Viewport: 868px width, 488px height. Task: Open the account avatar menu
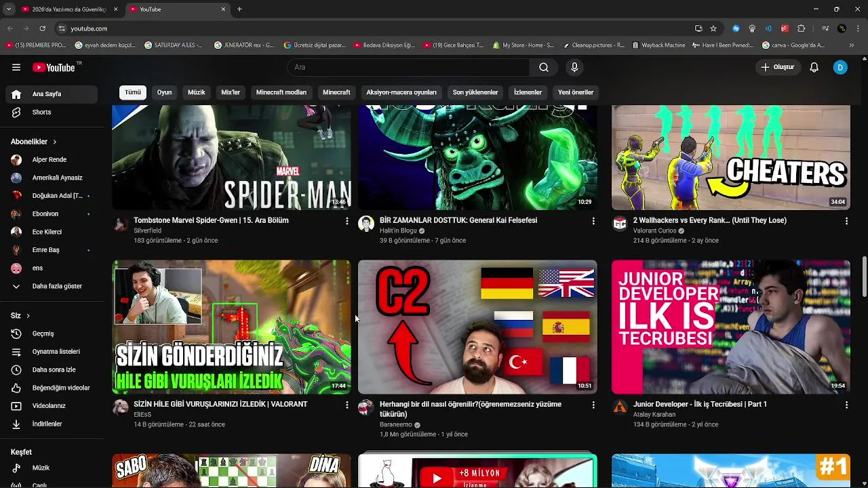(x=840, y=67)
